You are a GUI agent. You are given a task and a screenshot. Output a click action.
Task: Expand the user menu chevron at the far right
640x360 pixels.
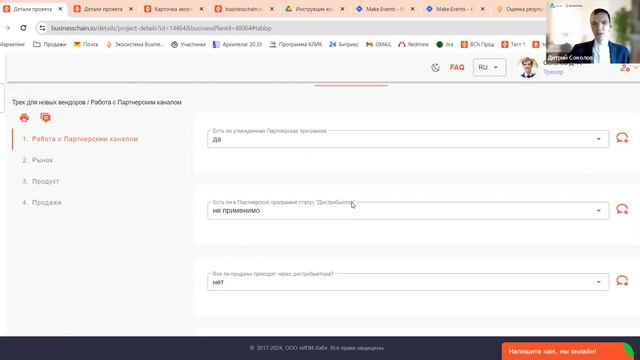pos(636,67)
